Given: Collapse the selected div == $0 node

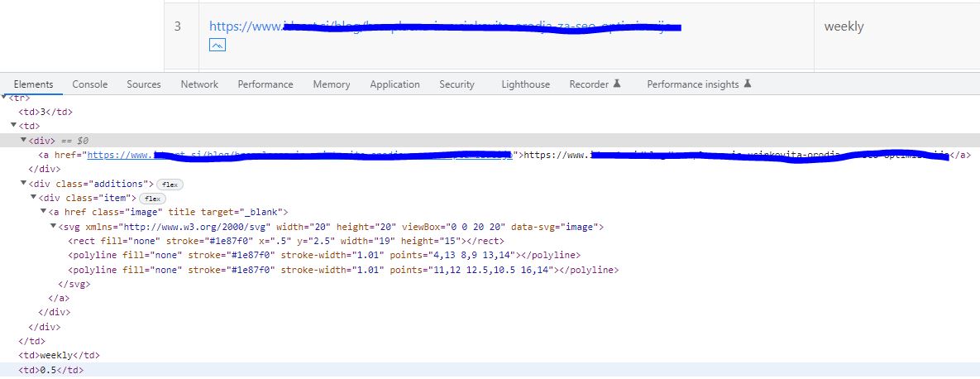Looking at the screenshot, I should 24,140.
